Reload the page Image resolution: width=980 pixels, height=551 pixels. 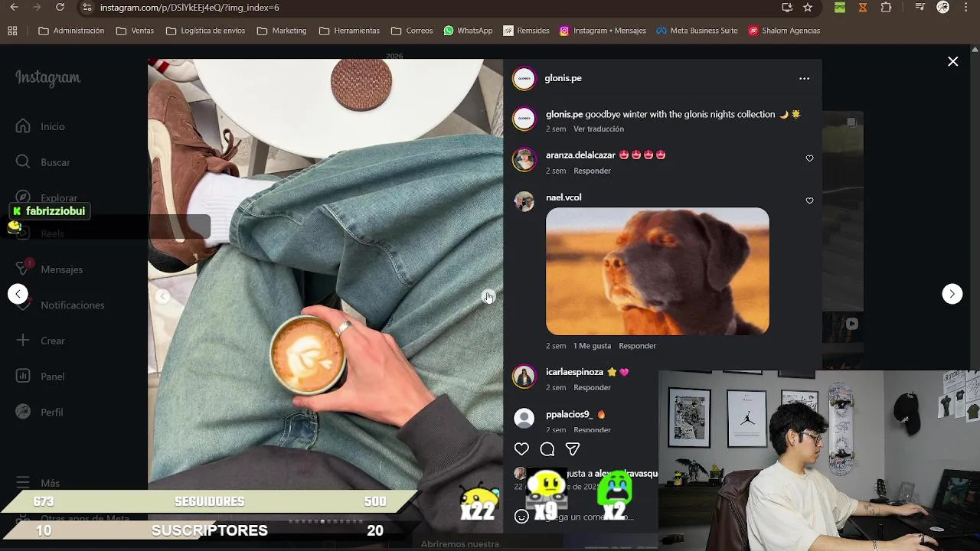click(60, 8)
